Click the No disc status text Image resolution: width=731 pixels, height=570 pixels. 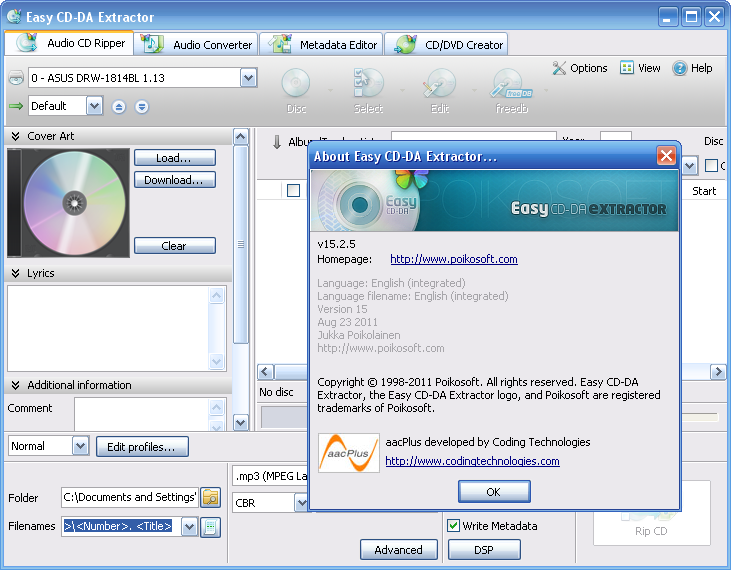[276, 392]
